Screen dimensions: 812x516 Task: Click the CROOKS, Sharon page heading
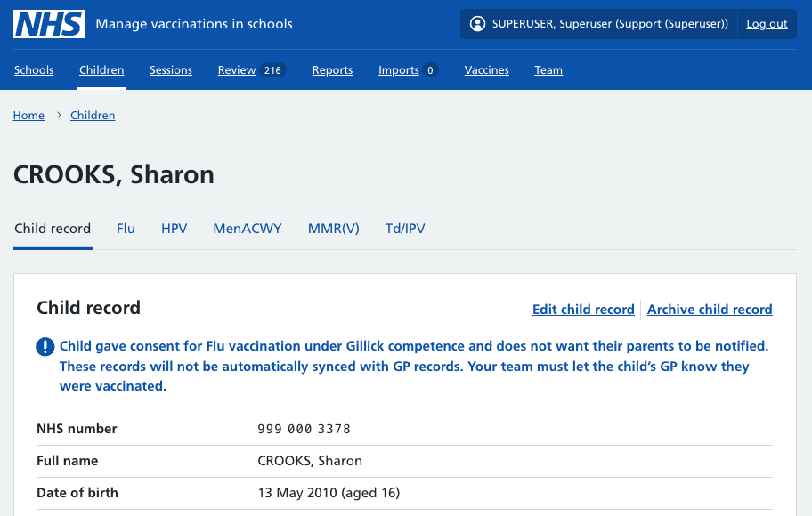tap(113, 174)
